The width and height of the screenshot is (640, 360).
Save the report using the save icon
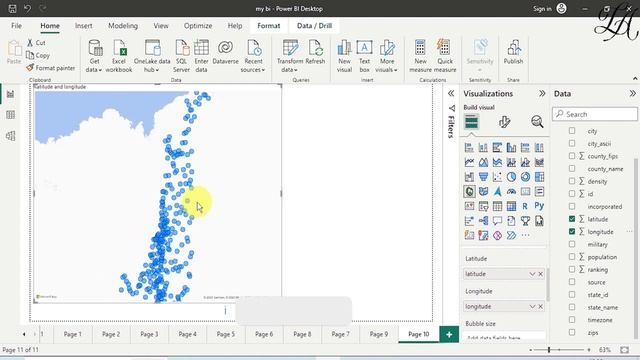coord(12,8)
